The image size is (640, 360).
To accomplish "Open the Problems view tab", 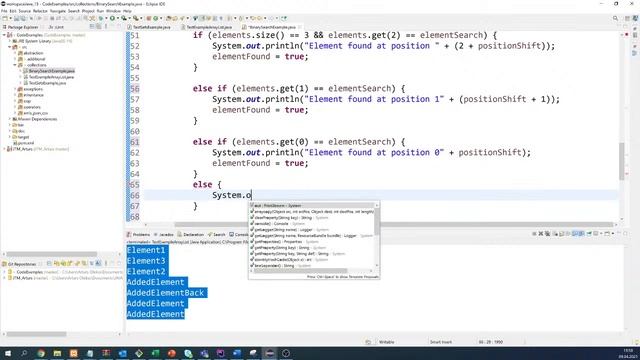I will (138, 234).
